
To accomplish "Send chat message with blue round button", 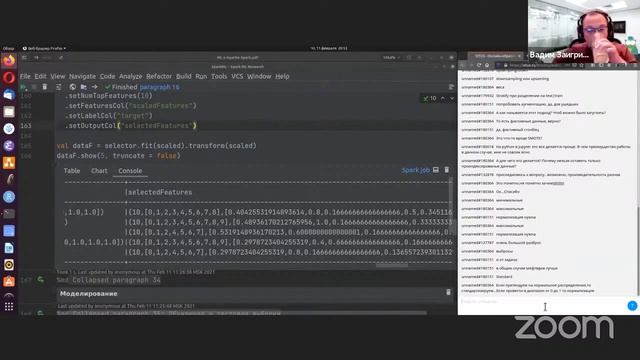I will [x=632, y=305].
